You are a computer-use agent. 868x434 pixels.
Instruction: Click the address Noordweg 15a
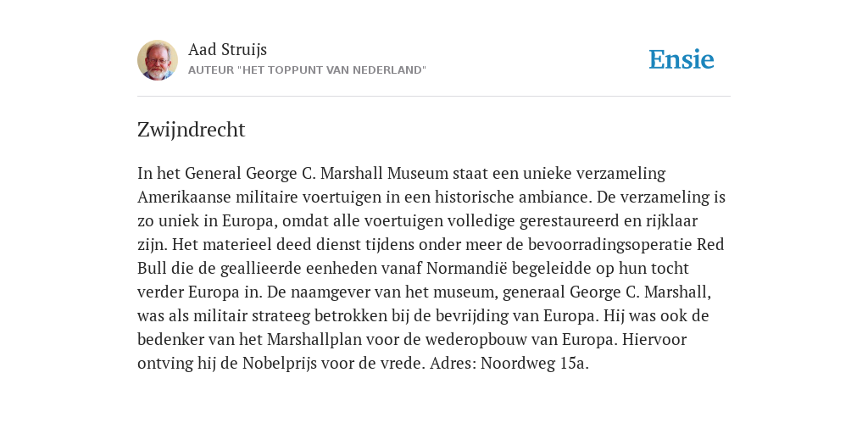point(535,364)
